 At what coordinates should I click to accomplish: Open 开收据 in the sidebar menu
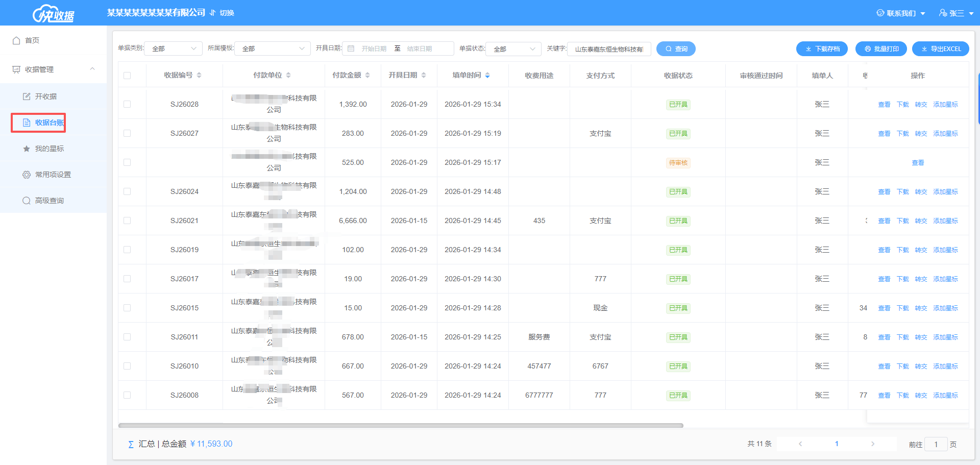click(x=45, y=96)
